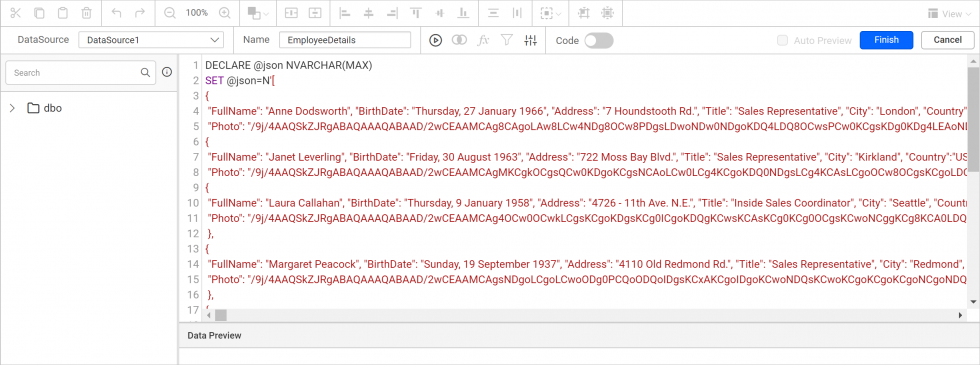The image size is (980, 365).
Task: Click the Center horizontally icon
Action: [291, 13]
